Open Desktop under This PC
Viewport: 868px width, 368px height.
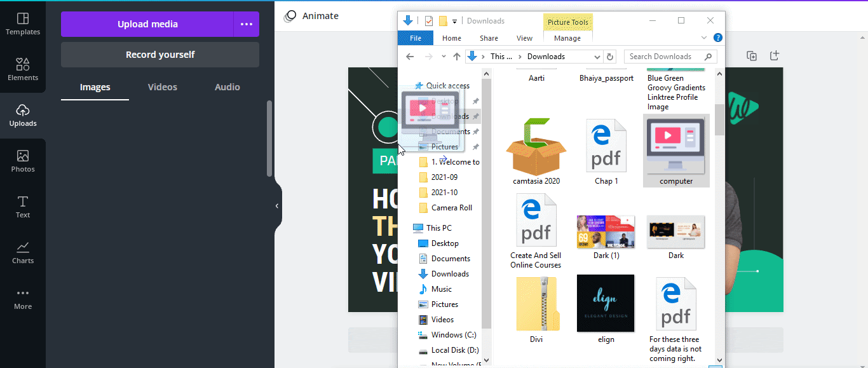(438, 243)
